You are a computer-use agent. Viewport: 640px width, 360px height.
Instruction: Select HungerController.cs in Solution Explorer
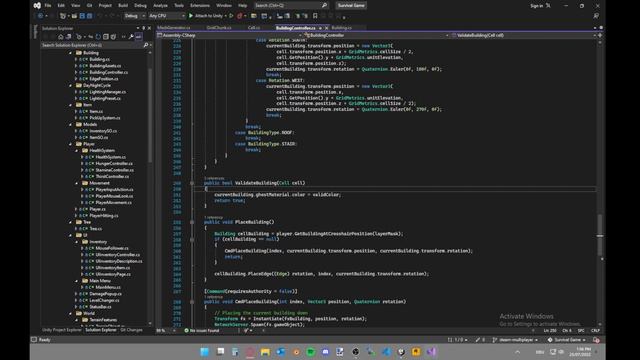(114, 164)
